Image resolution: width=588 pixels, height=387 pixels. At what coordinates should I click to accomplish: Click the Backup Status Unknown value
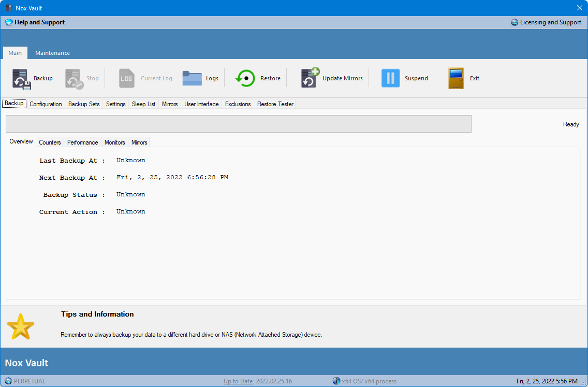click(x=131, y=194)
